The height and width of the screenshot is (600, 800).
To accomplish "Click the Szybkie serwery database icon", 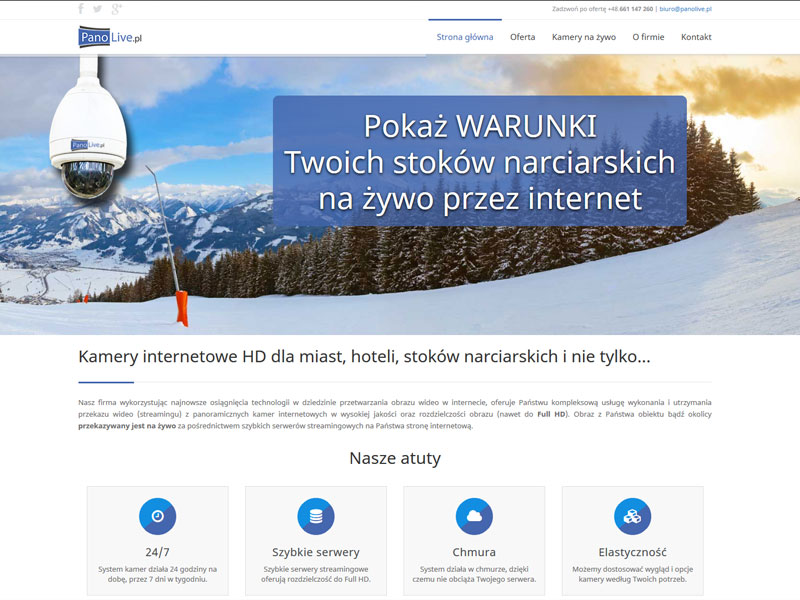I will point(316,516).
